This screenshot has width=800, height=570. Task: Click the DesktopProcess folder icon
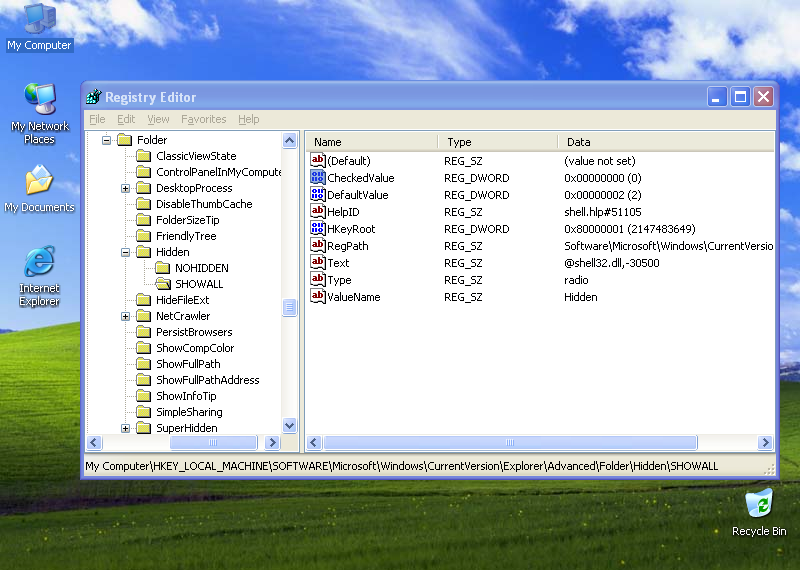pos(144,188)
